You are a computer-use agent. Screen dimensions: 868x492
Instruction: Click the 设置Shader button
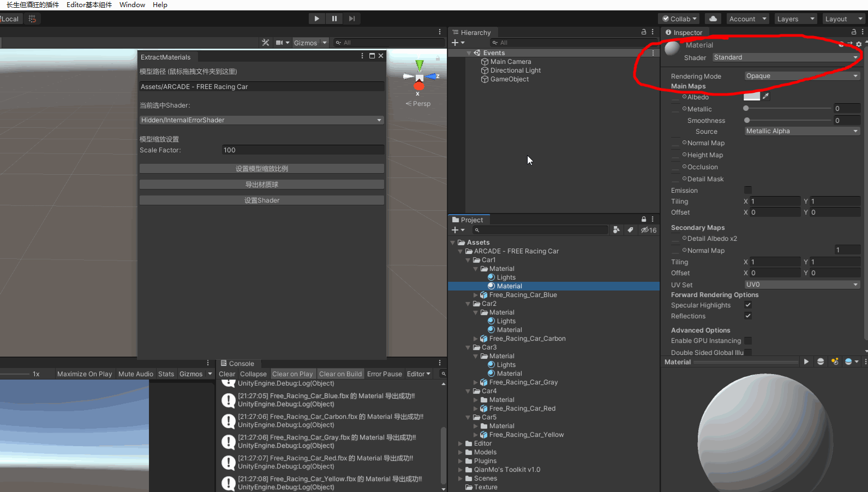point(262,200)
